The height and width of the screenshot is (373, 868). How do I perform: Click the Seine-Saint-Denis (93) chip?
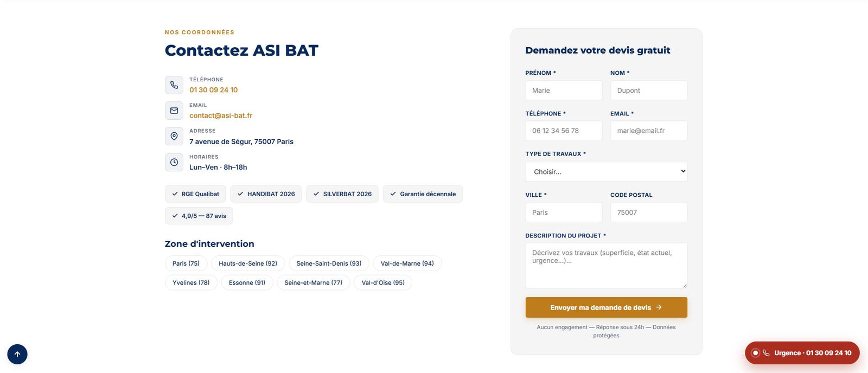[x=329, y=263]
